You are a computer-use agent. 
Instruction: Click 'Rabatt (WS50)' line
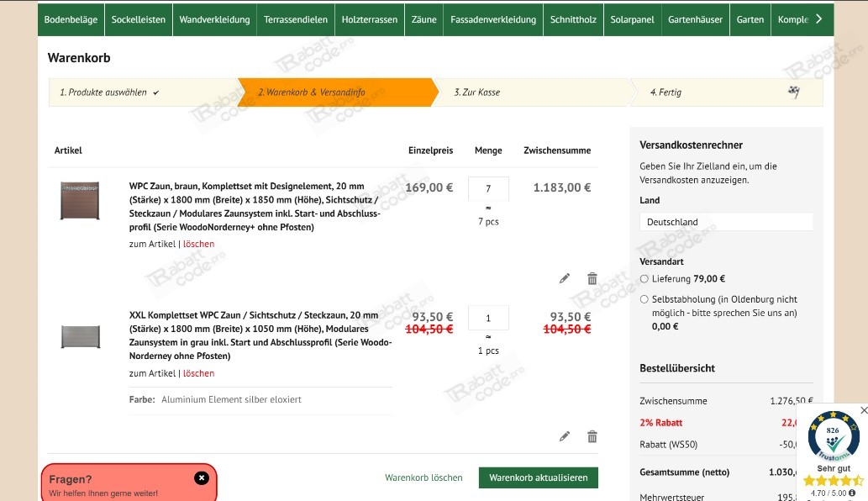click(668, 445)
